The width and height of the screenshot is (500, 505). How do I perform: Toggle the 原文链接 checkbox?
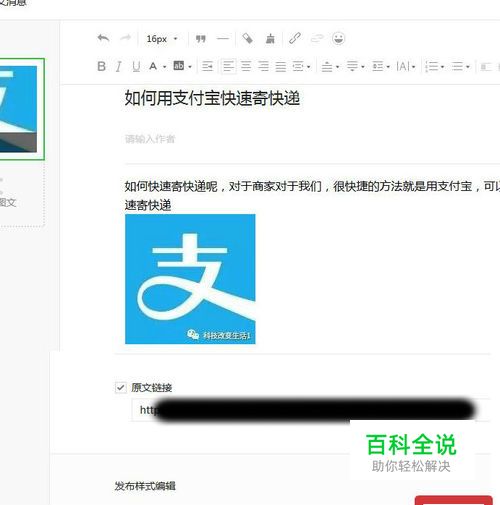tap(120, 387)
